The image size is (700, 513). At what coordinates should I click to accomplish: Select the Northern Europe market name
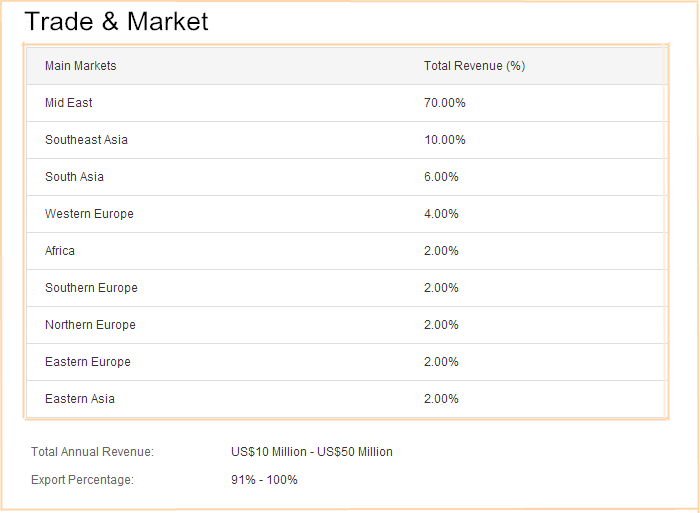90,325
